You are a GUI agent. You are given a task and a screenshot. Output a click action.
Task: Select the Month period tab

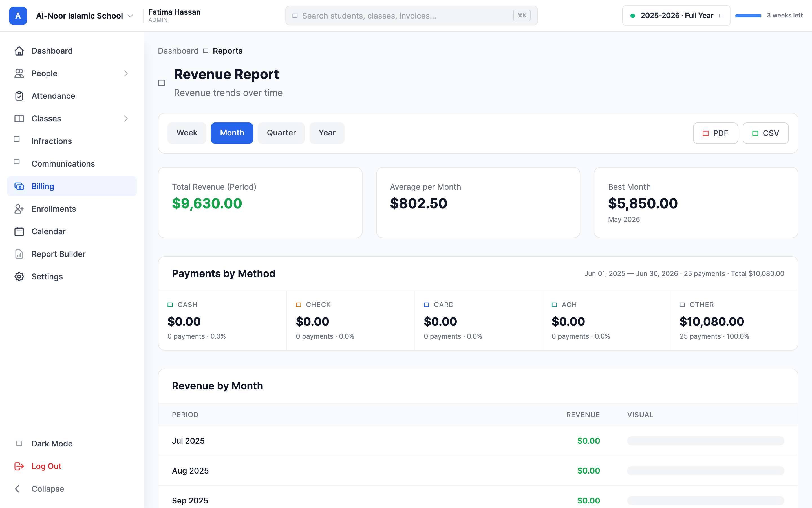[232, 133]
